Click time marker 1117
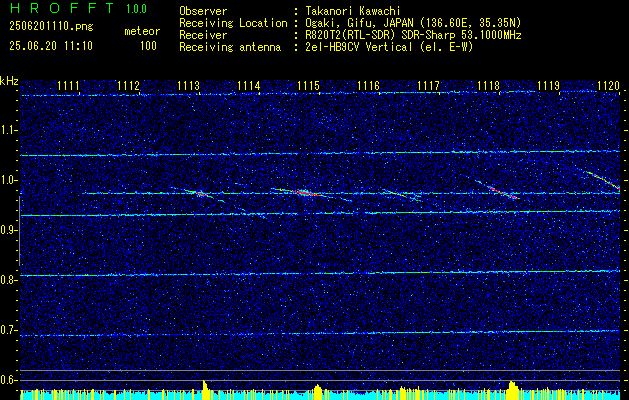 (428, 86)
